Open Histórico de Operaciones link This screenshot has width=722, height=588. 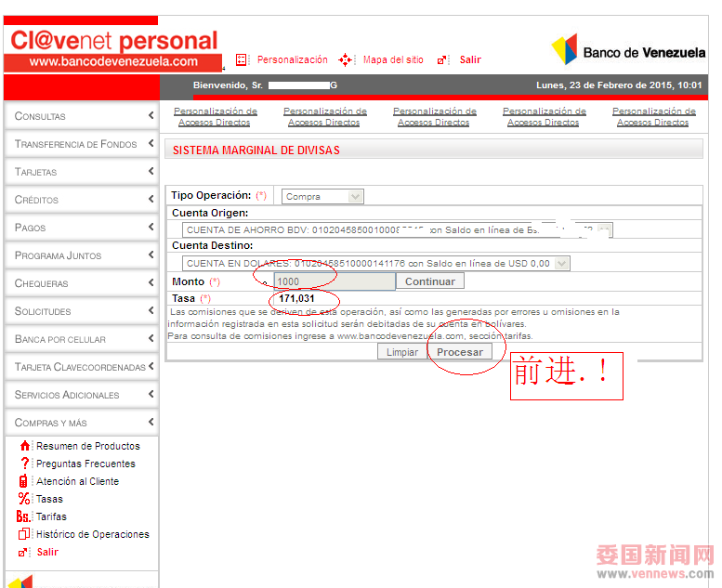(93, 534)
